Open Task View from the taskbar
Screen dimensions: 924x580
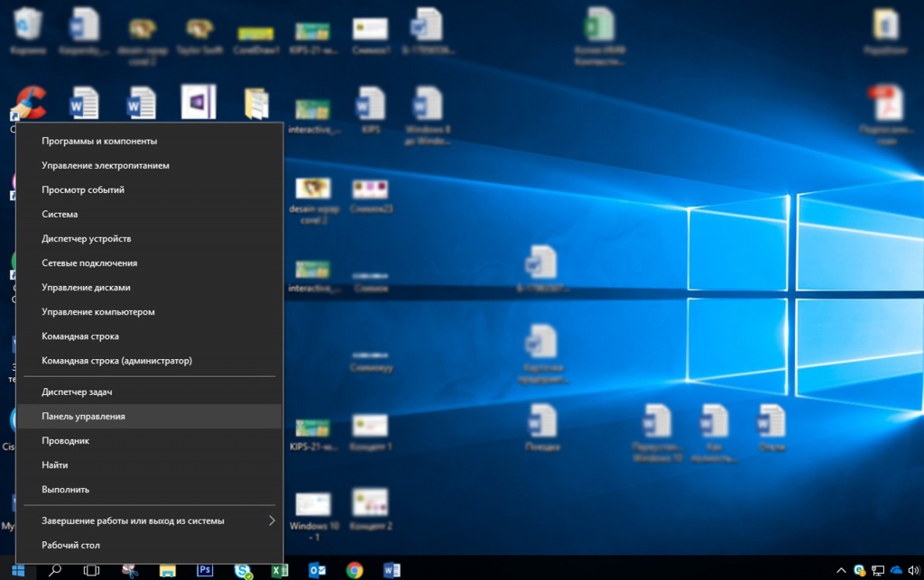click(x=91, y=570)
